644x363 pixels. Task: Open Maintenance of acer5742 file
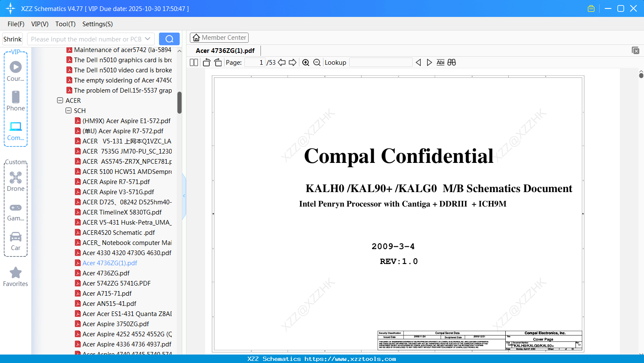pyautogui.click(x=119, y=50)
